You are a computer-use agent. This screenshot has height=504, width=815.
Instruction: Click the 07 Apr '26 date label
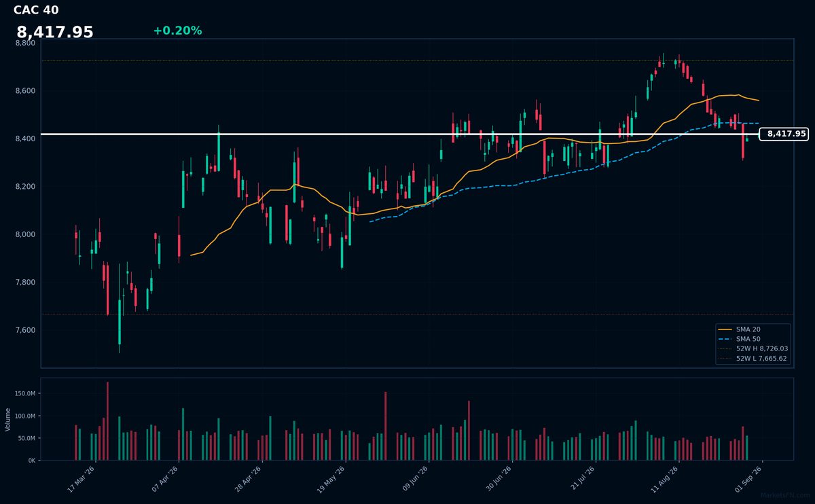click(165, 480)
